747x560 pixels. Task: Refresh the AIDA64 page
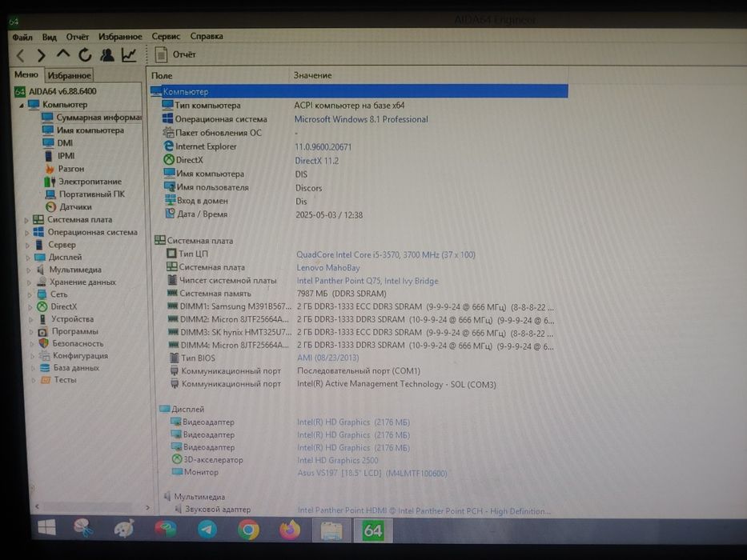(85, 55)
